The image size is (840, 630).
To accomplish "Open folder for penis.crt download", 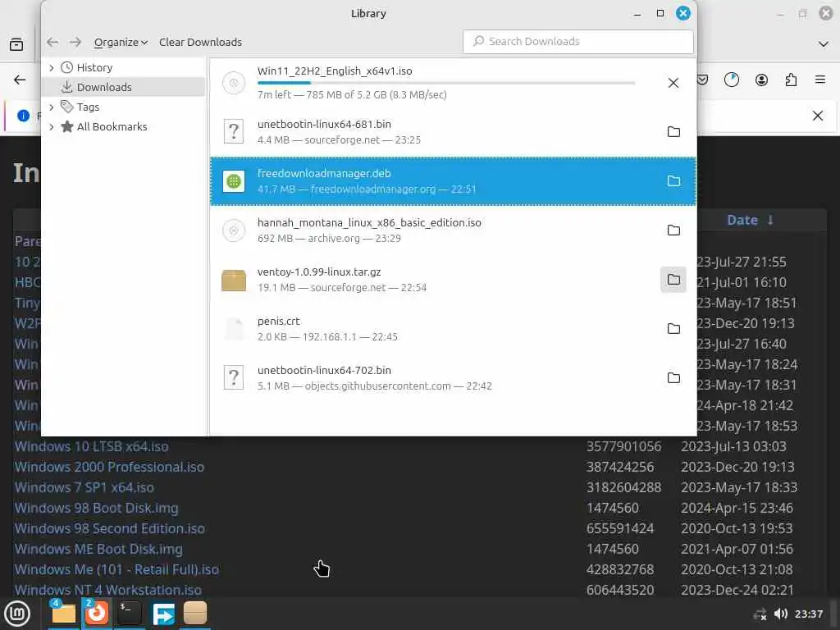I will pyautogui.click(x=673, y=329).
